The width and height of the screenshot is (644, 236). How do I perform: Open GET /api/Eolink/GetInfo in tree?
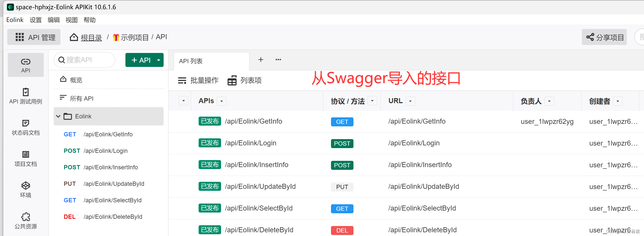tap(108, 134)
